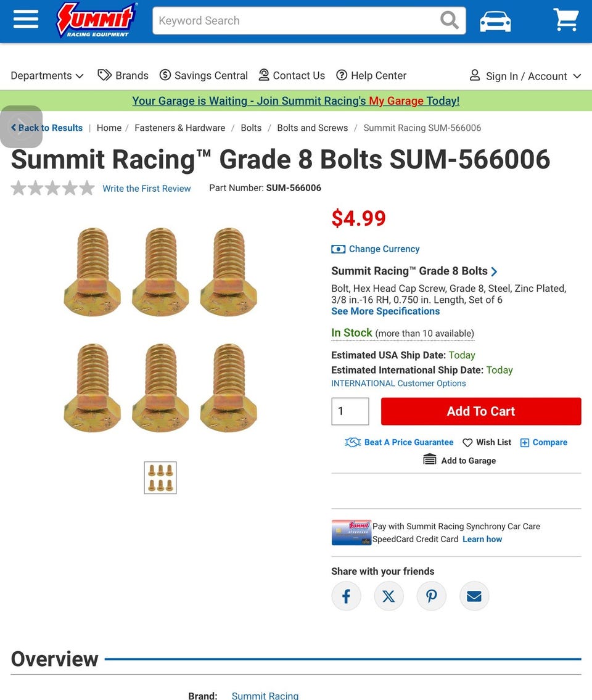
Task: Open the hamburger menu icon
Action: tap(26, 20)
